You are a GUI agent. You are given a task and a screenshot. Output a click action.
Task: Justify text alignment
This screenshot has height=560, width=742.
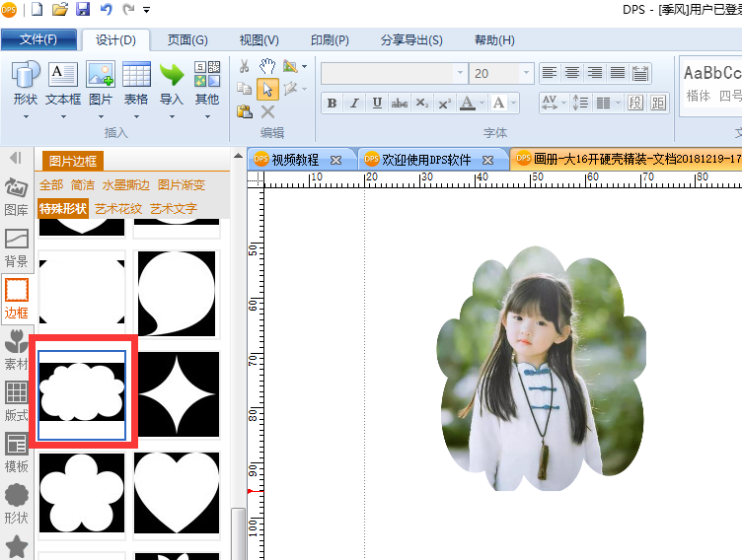click(x=618, y=73)
